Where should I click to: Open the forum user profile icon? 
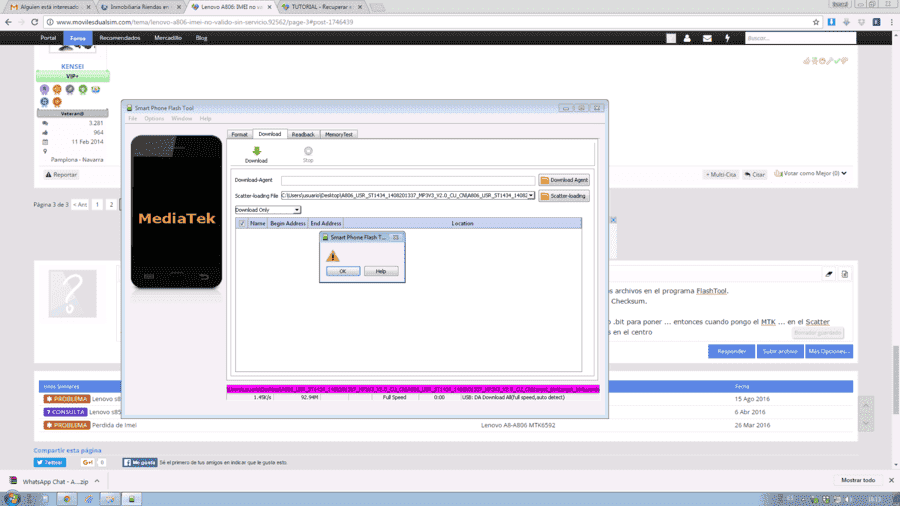pos(687,38)
